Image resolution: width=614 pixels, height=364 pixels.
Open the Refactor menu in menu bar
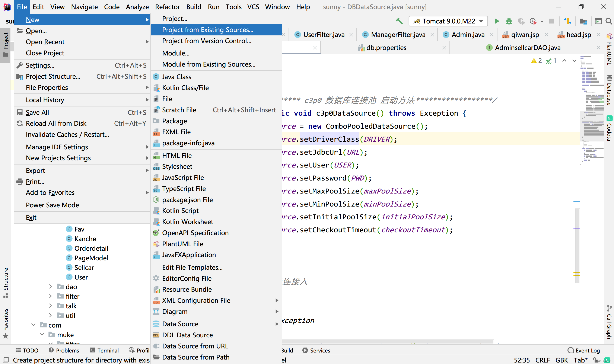click(x=167, y=7)
